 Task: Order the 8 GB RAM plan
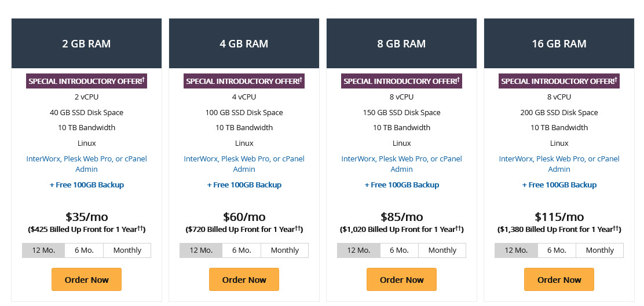click(x=401, y=279)
